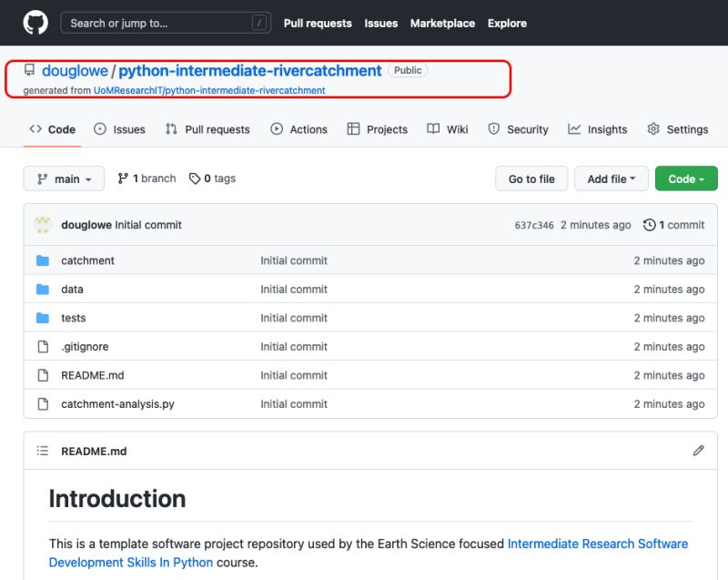Switch to the Issues tab

[x=119, y=129]
